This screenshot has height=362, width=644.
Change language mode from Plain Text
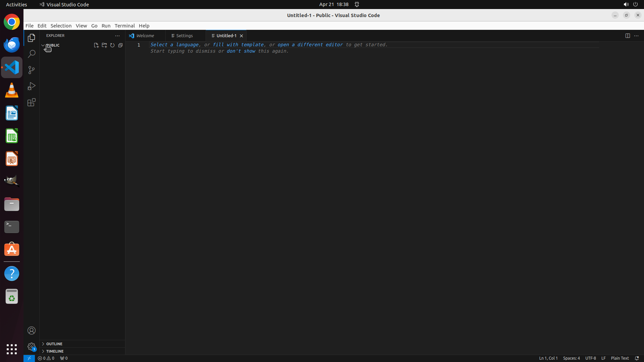pyautogui.click(x=620, y=358)
